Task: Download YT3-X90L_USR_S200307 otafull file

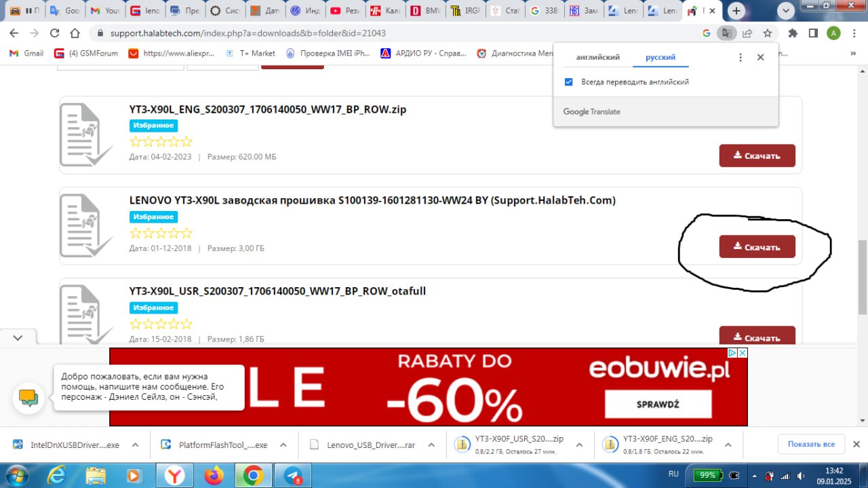Action: pos(757,337)
